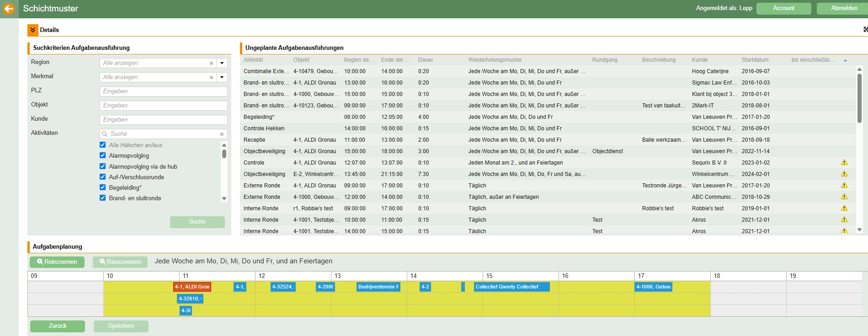Collapse the Details section chevron

click(33, 30)
